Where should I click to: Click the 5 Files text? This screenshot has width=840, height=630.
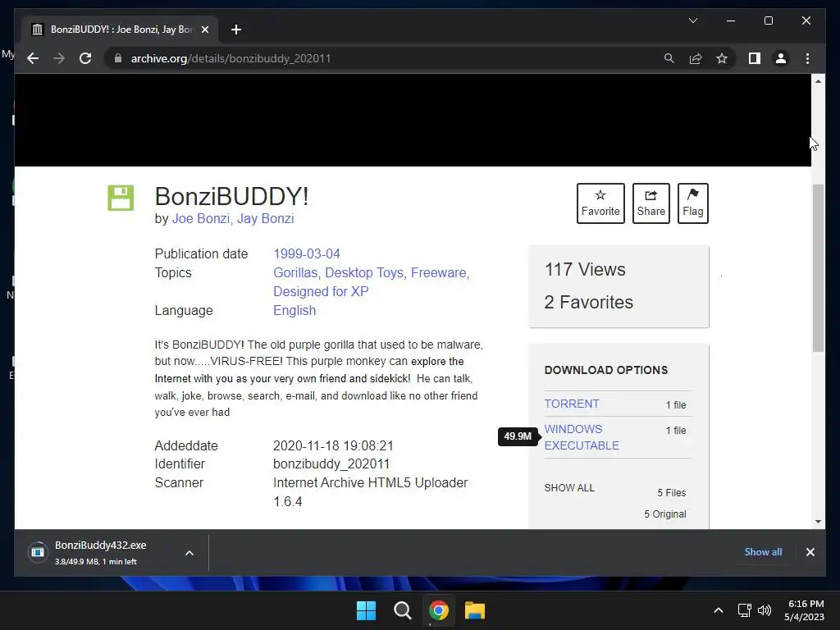pyautogui.click(x=672, y=493)
